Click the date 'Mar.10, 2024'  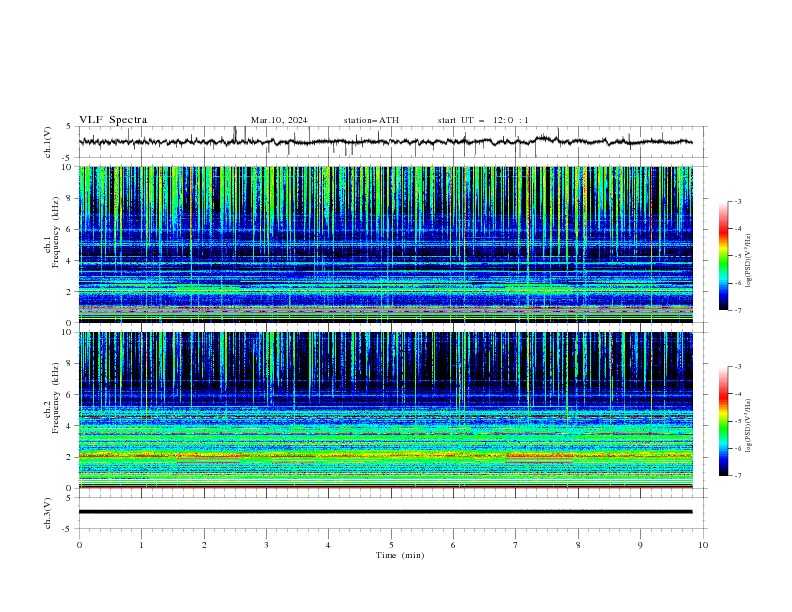(x=279, y=120)
